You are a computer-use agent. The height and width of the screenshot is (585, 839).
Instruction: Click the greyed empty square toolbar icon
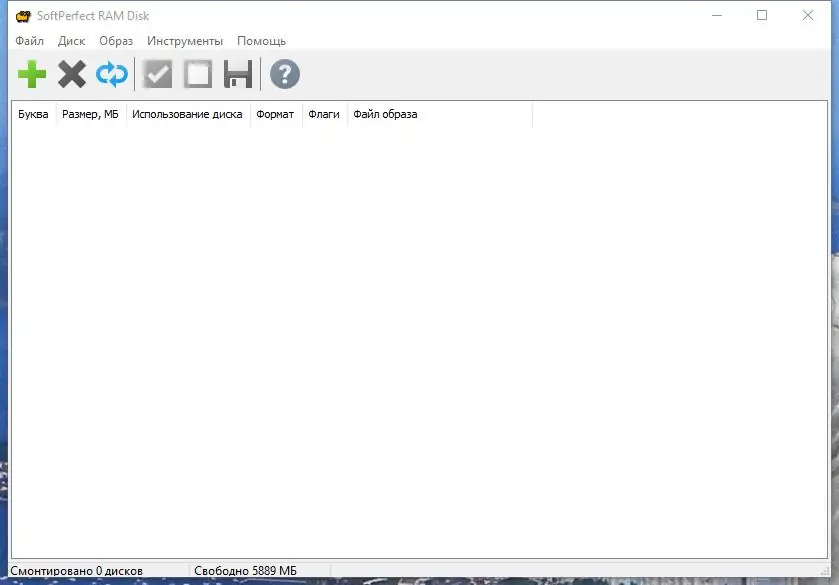(x=198, y=74)
